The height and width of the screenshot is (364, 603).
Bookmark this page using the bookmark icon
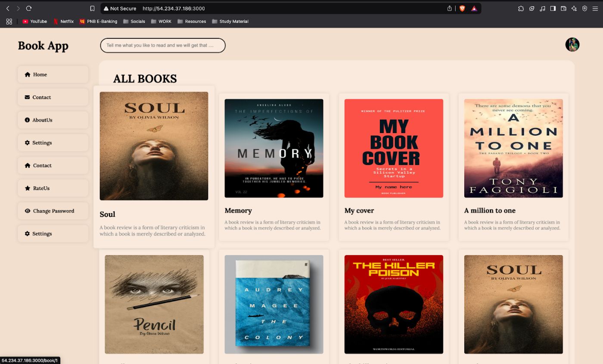(x=92, y=8)
